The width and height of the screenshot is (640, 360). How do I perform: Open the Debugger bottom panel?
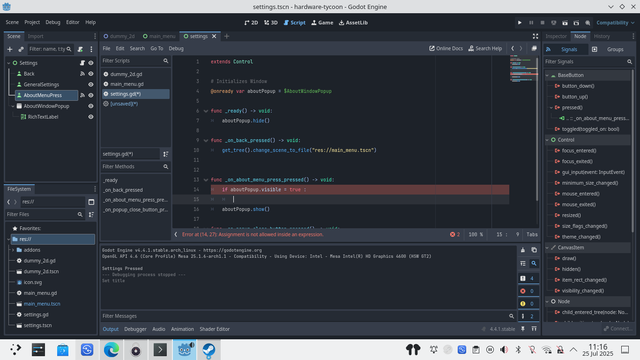point(135,329)
